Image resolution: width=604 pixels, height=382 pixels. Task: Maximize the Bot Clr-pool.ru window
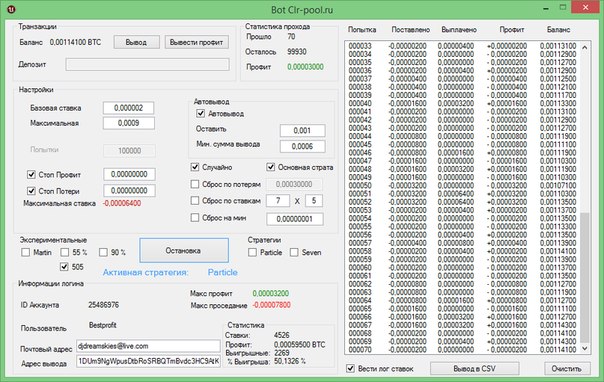click(x=563, y=8)
